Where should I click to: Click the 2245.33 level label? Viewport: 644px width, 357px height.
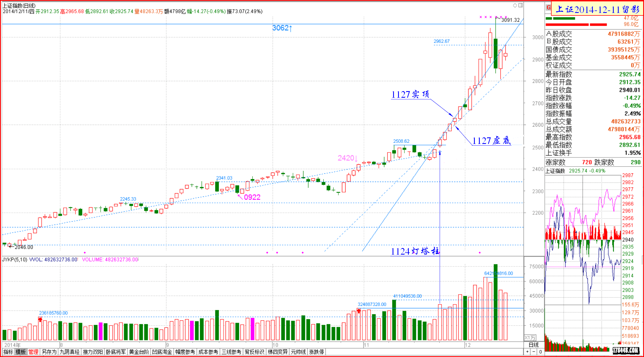(128, 199)
